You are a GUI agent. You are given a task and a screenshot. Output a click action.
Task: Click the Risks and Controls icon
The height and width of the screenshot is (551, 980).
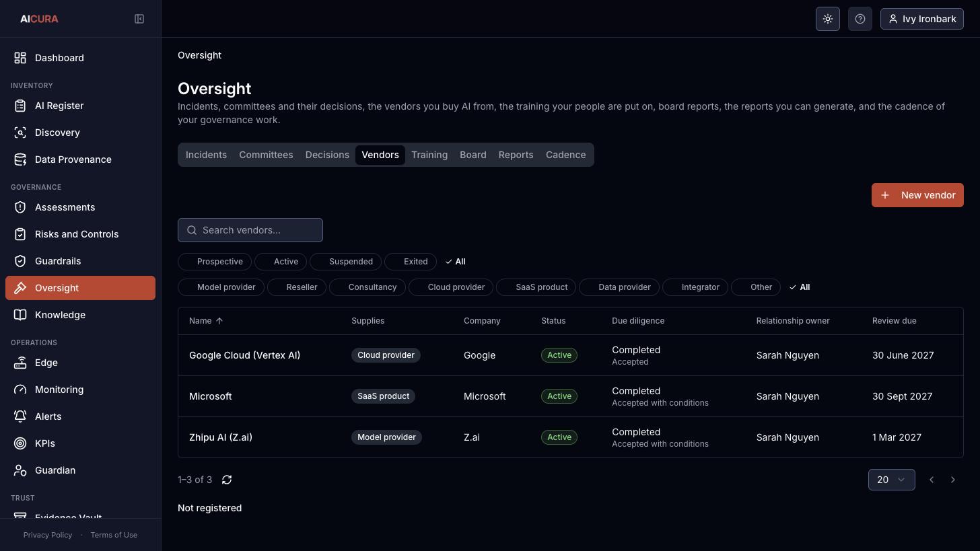point(20,234)
